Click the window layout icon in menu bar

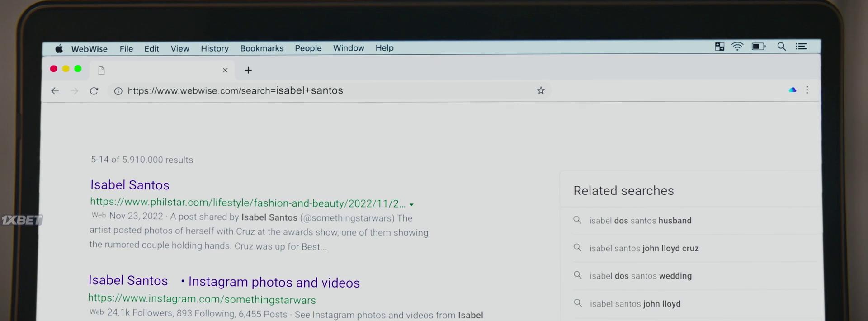[720, 47]
